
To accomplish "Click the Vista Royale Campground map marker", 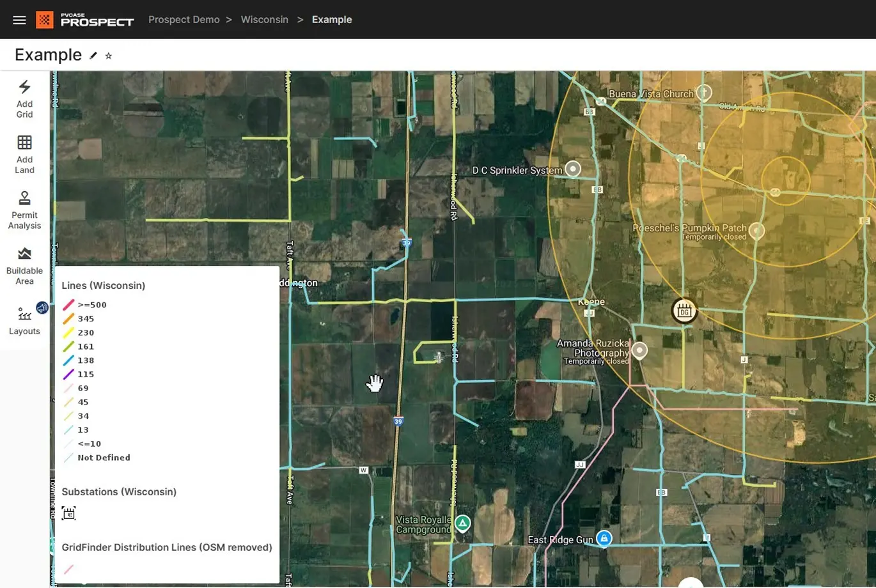I will pos(462,523).
